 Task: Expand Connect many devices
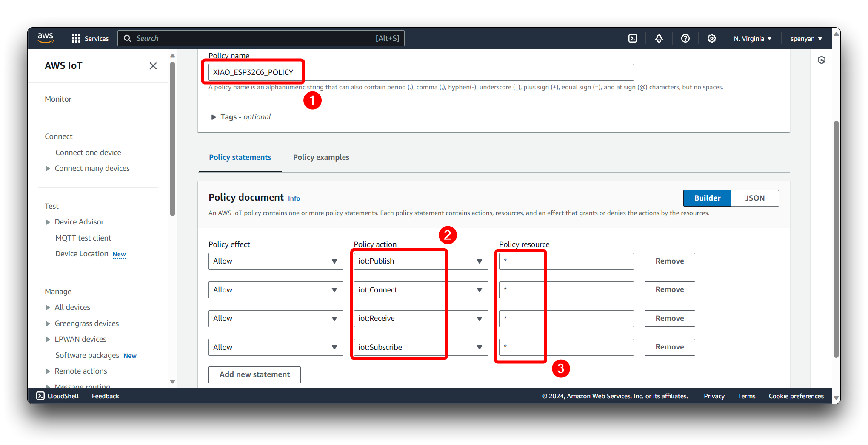pos(48,168)
